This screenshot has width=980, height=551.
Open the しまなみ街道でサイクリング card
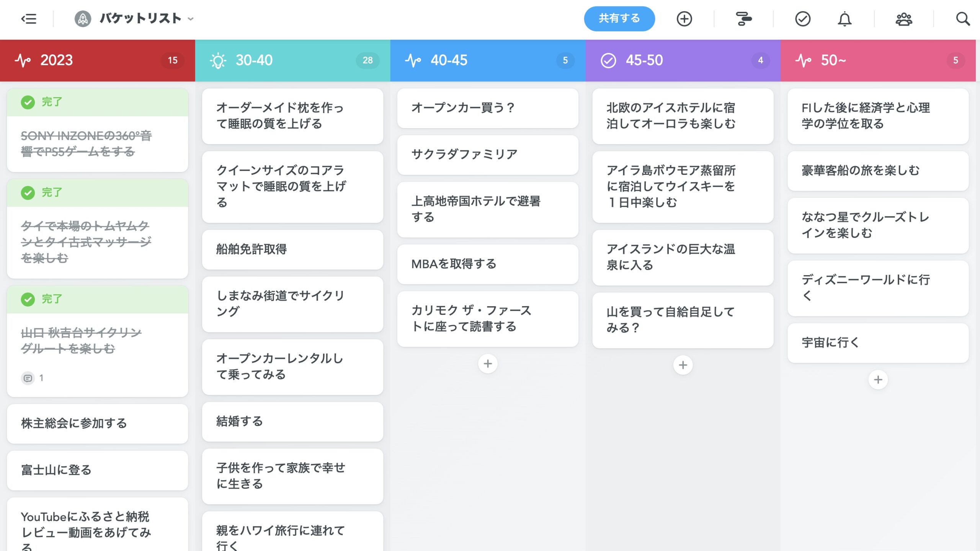point(292,304)
